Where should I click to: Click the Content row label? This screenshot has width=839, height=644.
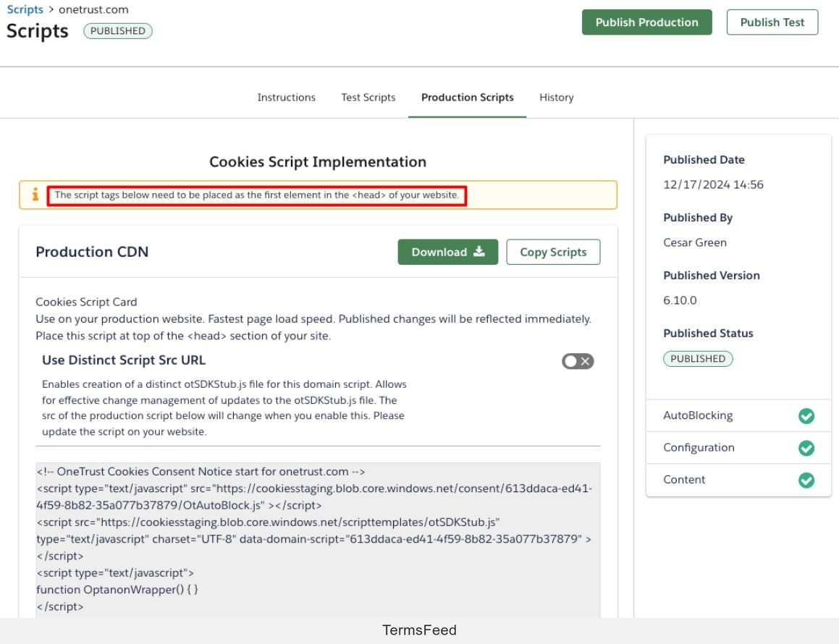click(684, 480)
